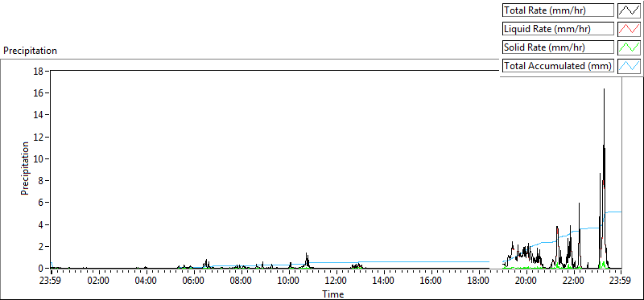Click the 0 minimum value on y-axis
The image size is (644, 300).
[x=42, y=269]
